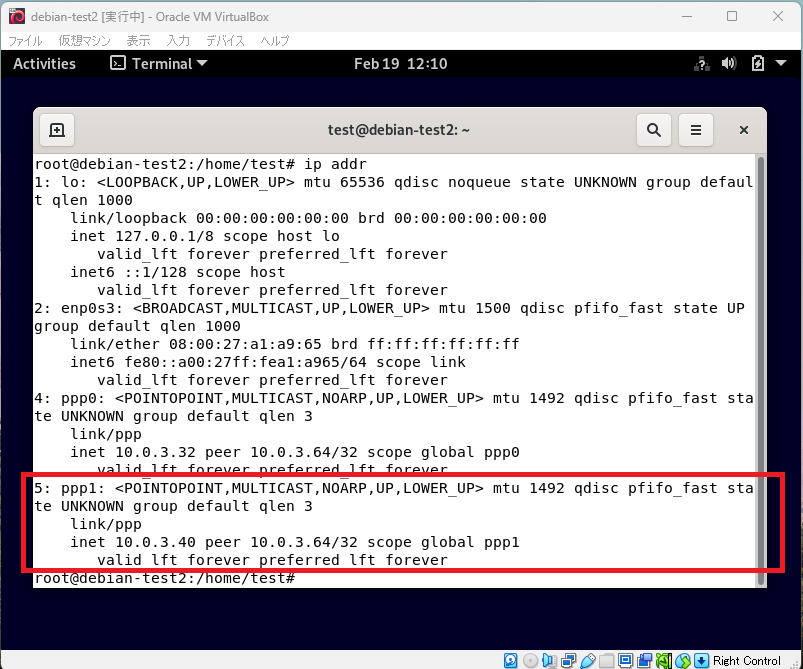Open the 表示 menu

[x=138, y=41]
